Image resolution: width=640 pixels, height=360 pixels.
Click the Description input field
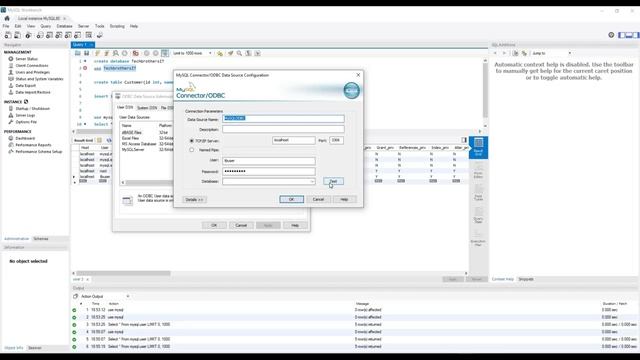click(x=283, y=129)
